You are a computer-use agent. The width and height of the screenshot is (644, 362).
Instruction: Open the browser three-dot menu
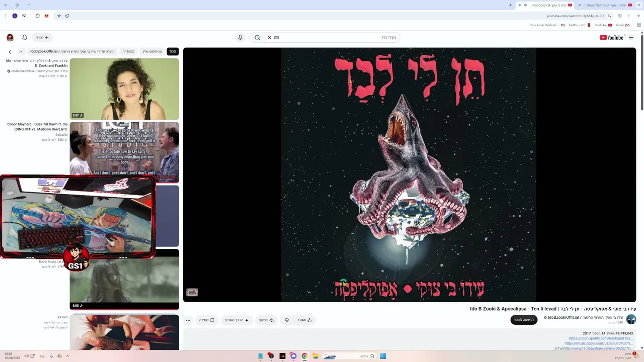click(x=6, y=16)
